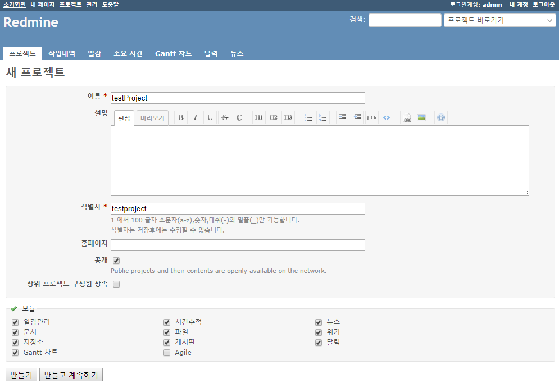This screenshot has width=559, height=392.
Task: Open the 작업내역 tab
Action: coord(62,53)
